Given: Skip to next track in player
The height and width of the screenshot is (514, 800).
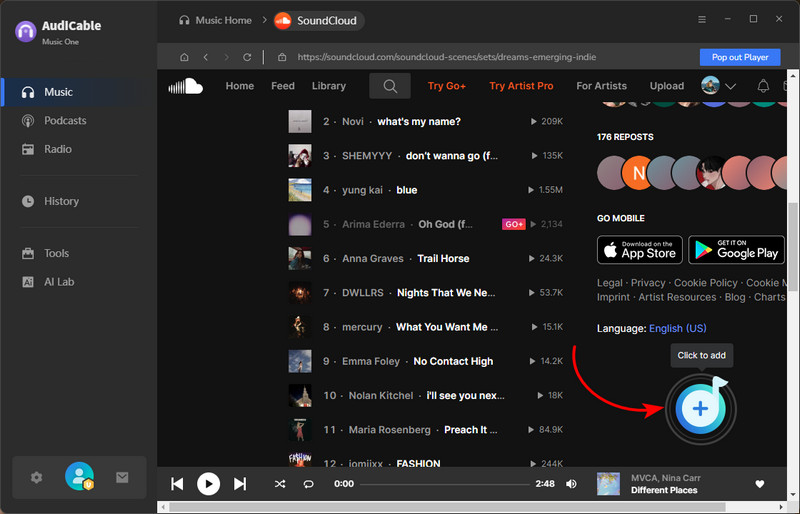Looking at the screenshot, I should pos(240,483).
